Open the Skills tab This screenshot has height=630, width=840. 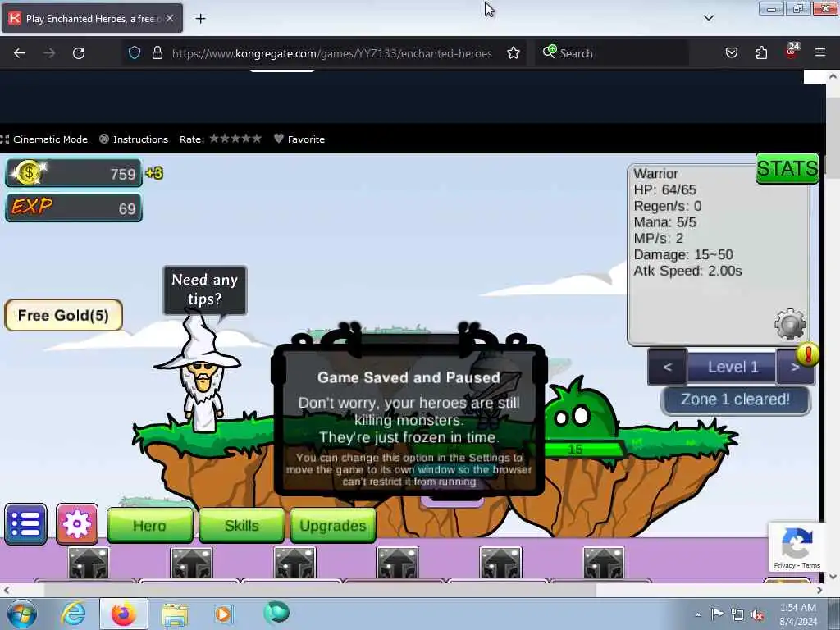(x=242, y=526)
